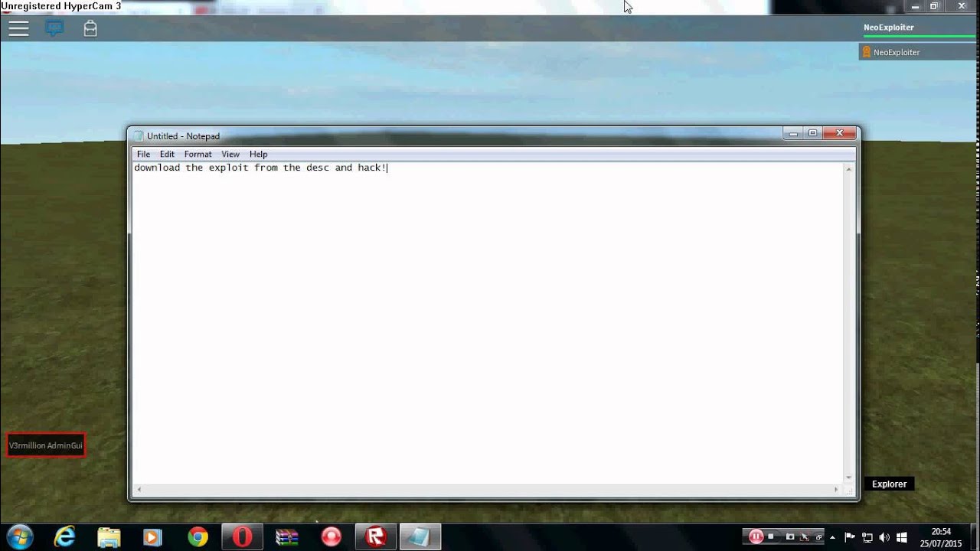Open the Action Center flag icon

tap(850, 537)
